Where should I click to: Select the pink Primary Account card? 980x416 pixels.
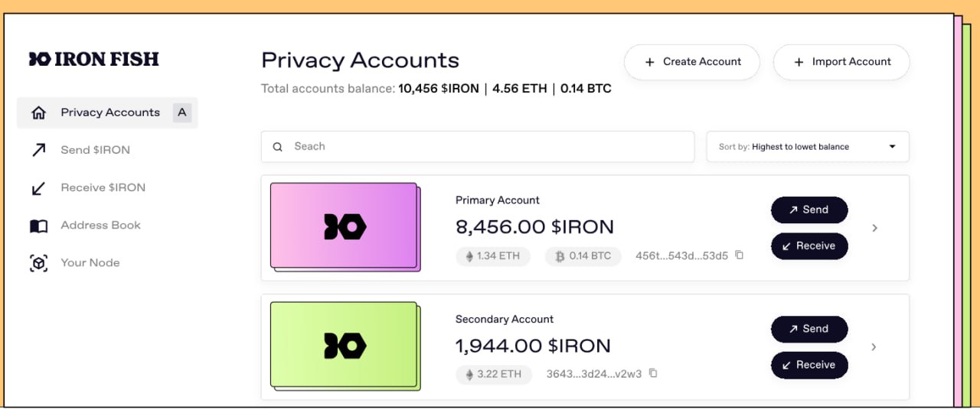click(x=345, y=227)
